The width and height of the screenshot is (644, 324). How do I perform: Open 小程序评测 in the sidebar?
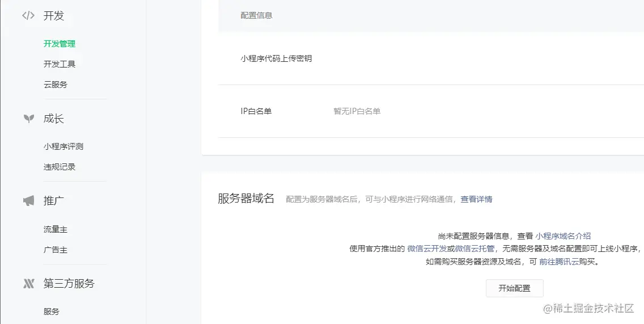click(63, 146)
